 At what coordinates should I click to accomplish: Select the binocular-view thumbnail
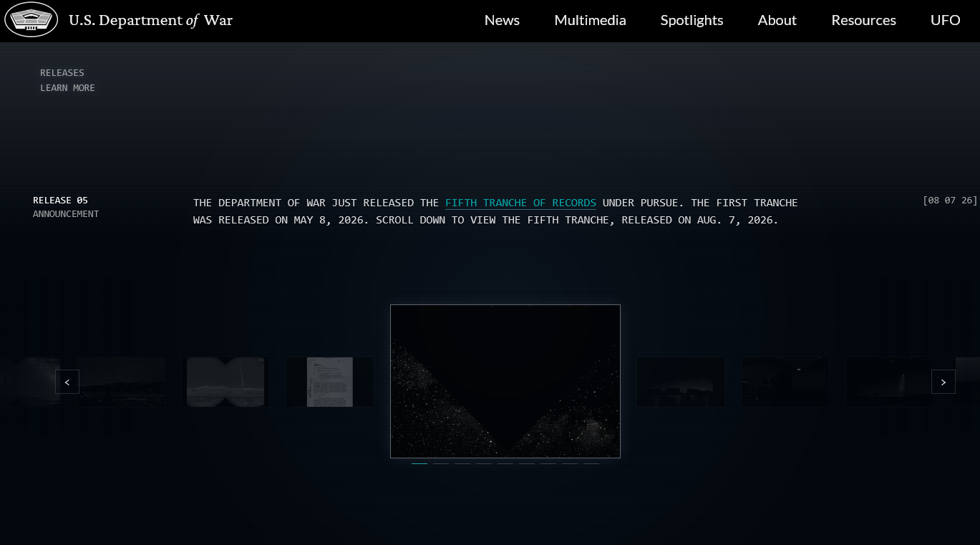pyautogui.click(x=225, y=382)
